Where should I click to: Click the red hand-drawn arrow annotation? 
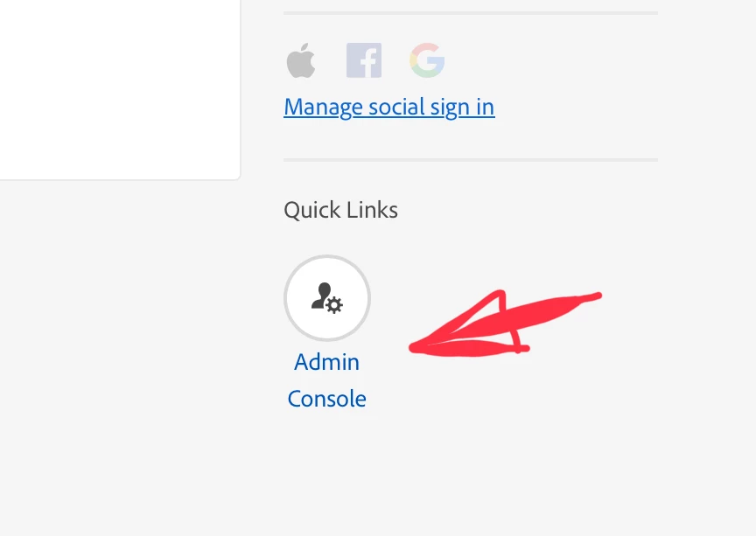505,324
